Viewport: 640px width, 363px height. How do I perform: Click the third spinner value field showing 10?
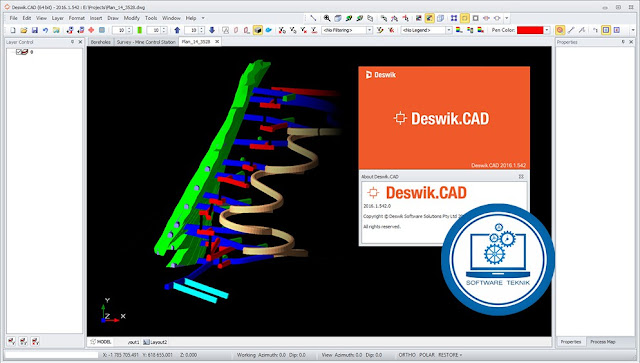[191, 30]
